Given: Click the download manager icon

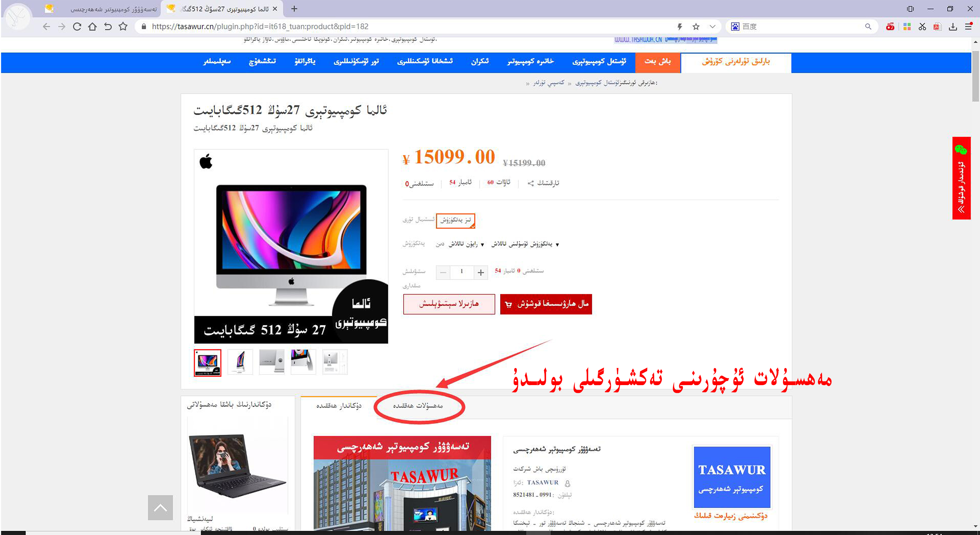Looking at the screenshot, I should pyautogui.click(x=953, y=27).
